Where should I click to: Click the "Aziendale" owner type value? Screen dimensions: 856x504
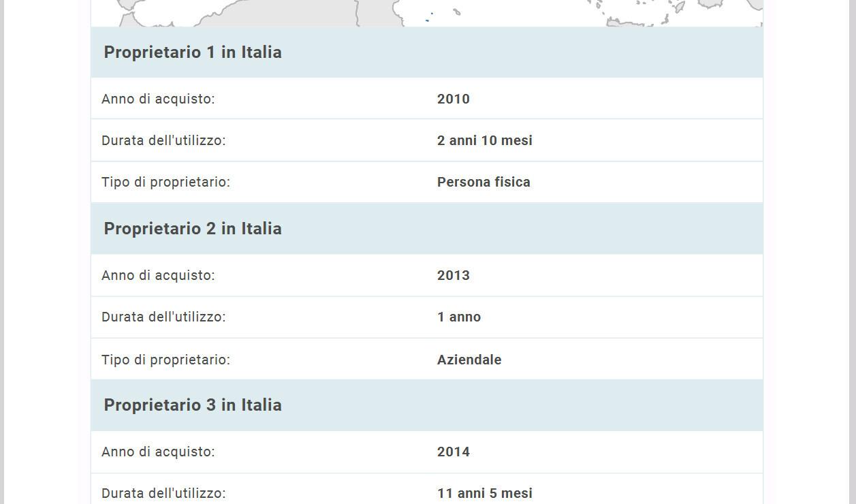click(x=469, y=360)
